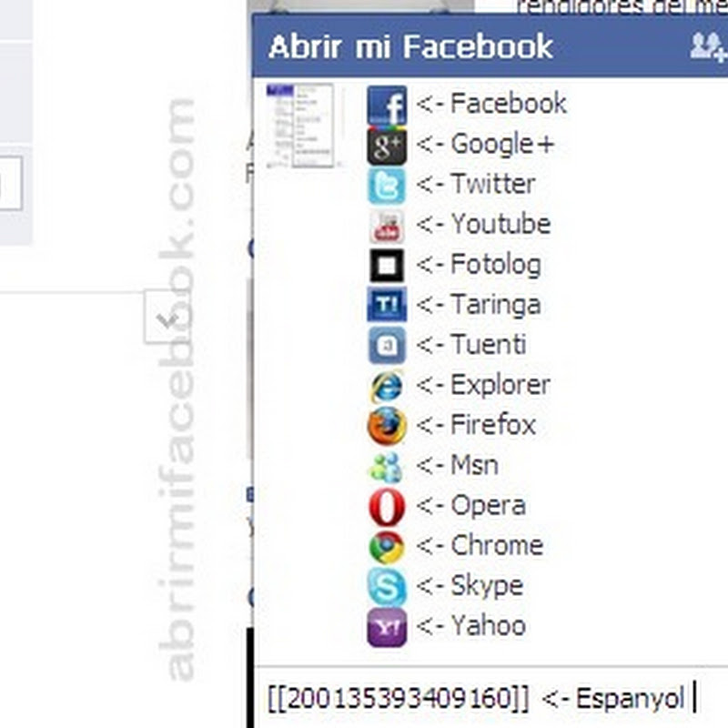
Task: Select the '<- Skype' text
Action: click(x=470, y=586)
